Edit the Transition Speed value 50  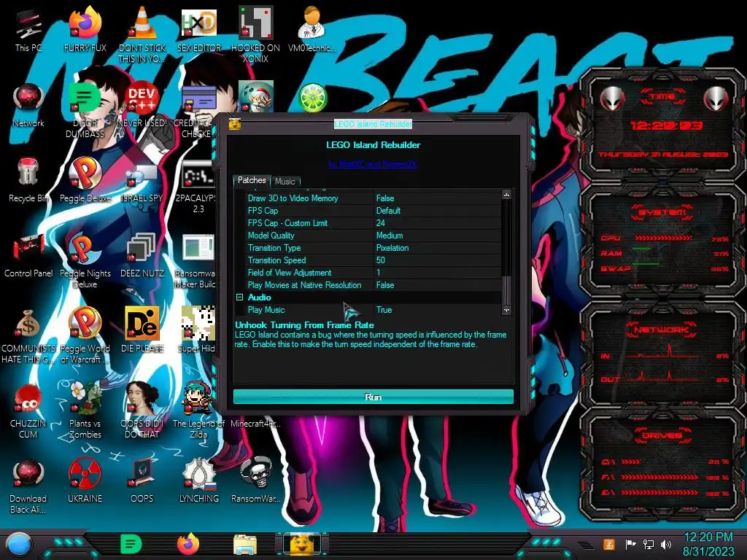coord(438,260)
